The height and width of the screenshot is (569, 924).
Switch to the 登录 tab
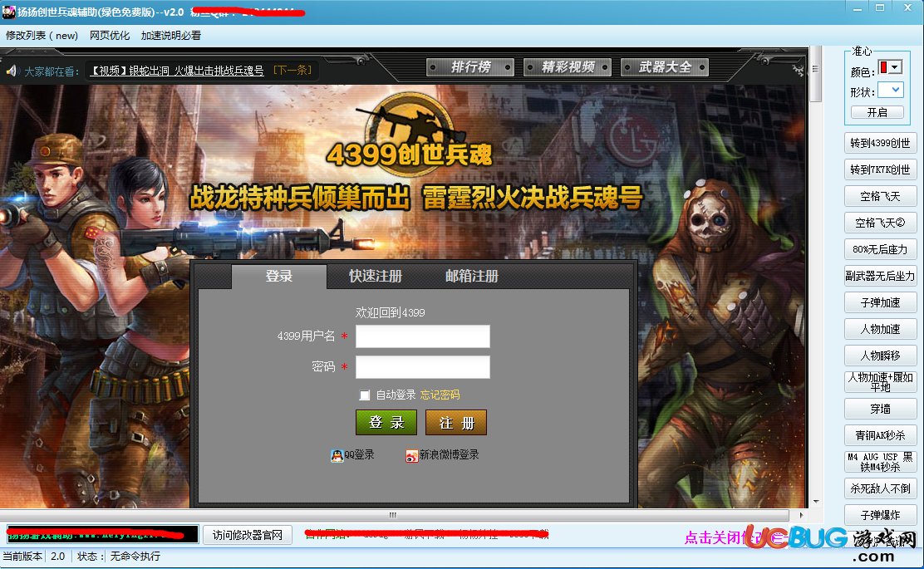[278, 277]
